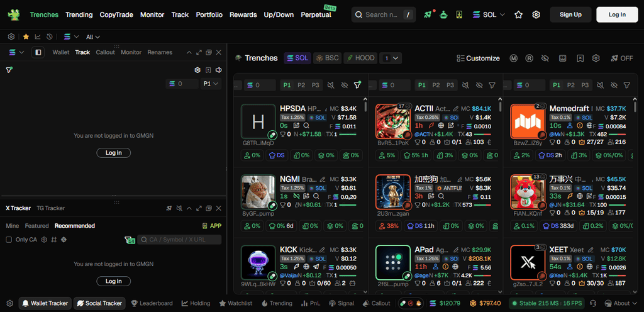Open the numbered 1 dropdown beside HOOD
Image resolution: width=644 pixels, height=312 pixels.
coord(390,58)
